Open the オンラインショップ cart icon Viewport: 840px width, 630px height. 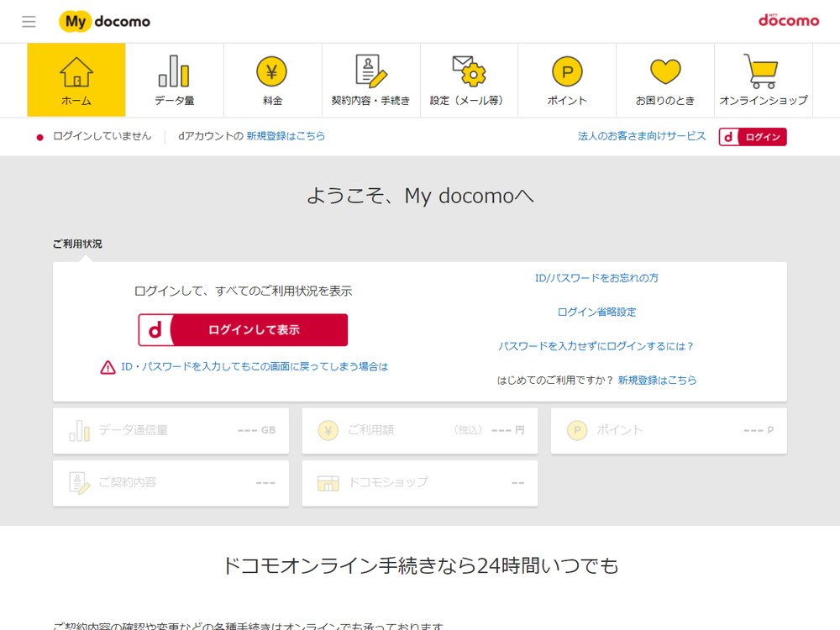761,71
